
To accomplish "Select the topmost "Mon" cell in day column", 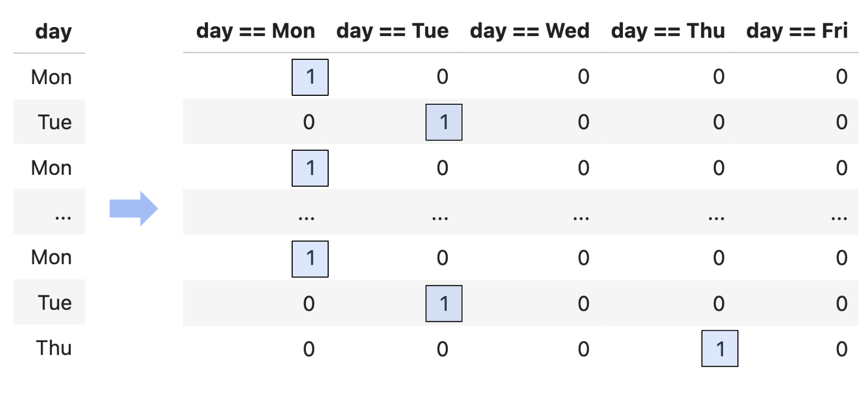I will tap(51, 77).
